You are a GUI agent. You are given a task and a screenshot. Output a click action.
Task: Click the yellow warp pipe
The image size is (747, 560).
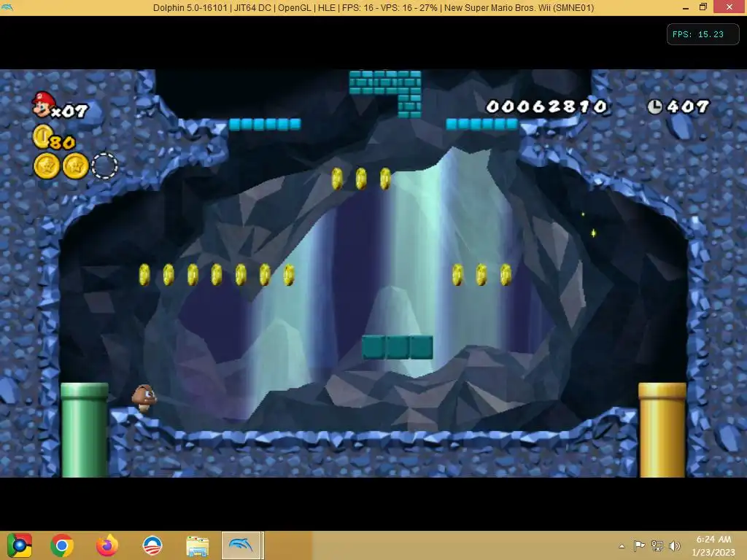662,429
